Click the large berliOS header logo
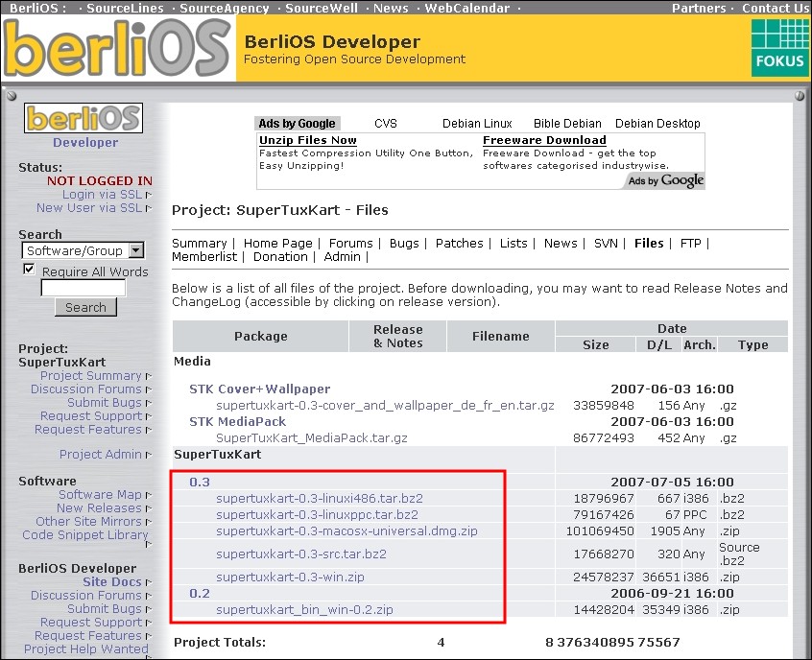Image resolution: width=812 pixels, height=660 pixels. point(117,48)
